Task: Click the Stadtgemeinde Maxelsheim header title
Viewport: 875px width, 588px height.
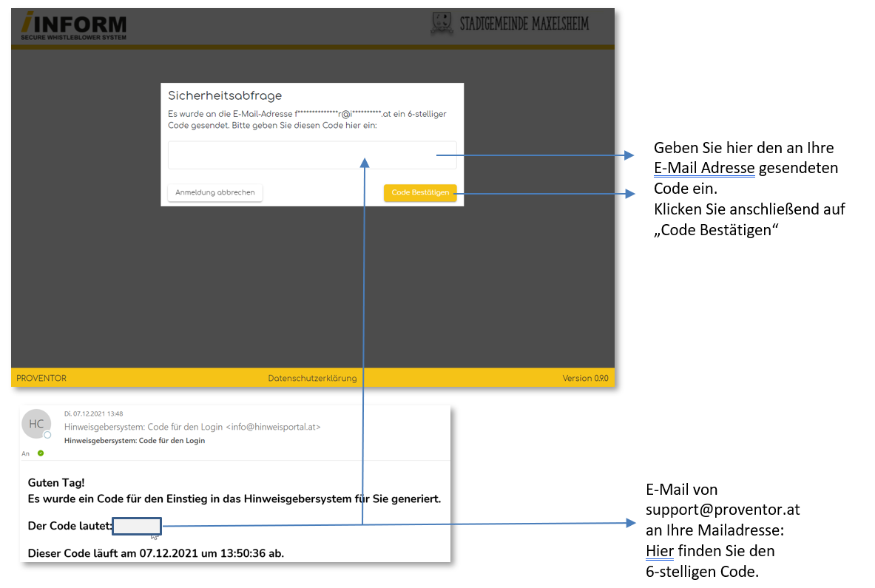Action: point(524,24)
